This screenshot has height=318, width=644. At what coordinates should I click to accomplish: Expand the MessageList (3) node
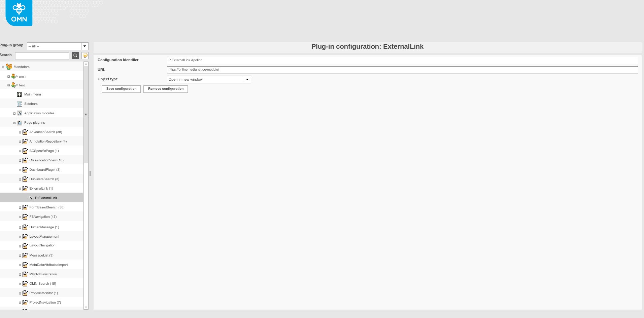pyautogui.click(x=20, y=256)
